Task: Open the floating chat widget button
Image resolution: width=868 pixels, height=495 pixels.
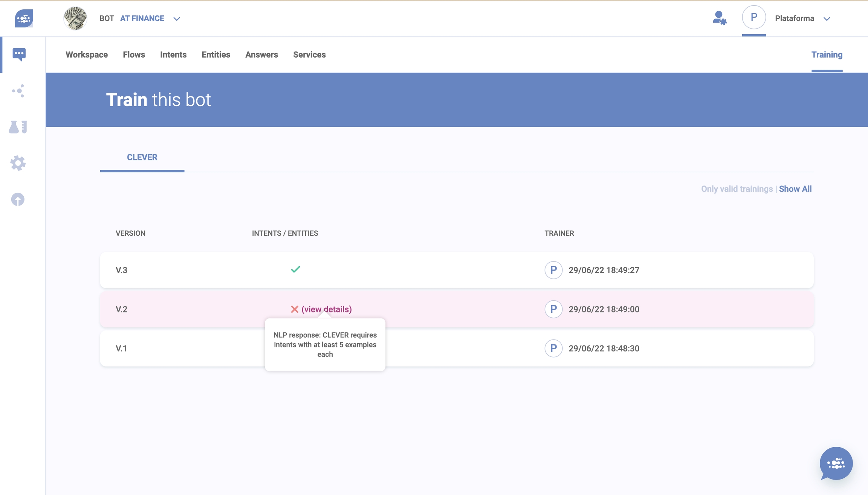Action: (x=836, y=463)
